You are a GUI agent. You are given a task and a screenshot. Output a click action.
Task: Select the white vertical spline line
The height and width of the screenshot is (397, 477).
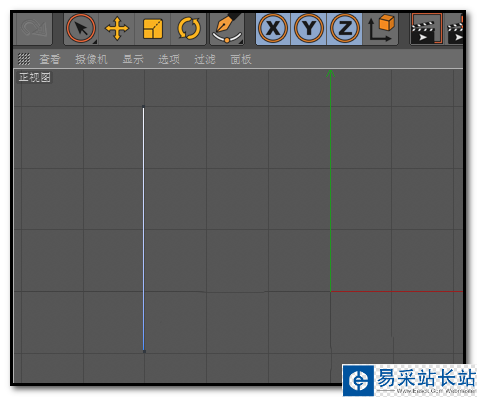pyautogui.click(x=144, y=229)
